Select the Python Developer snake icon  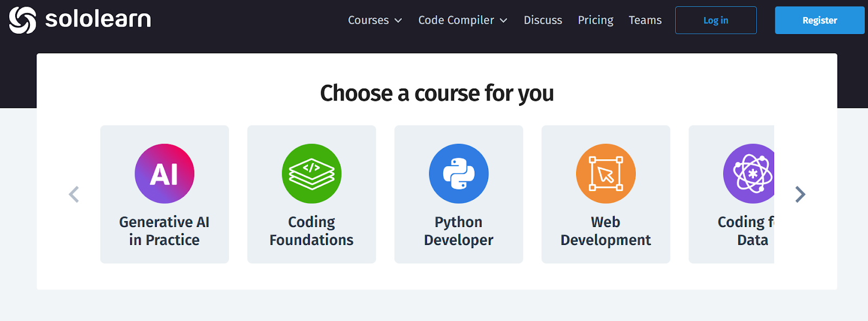pos(458,173)
